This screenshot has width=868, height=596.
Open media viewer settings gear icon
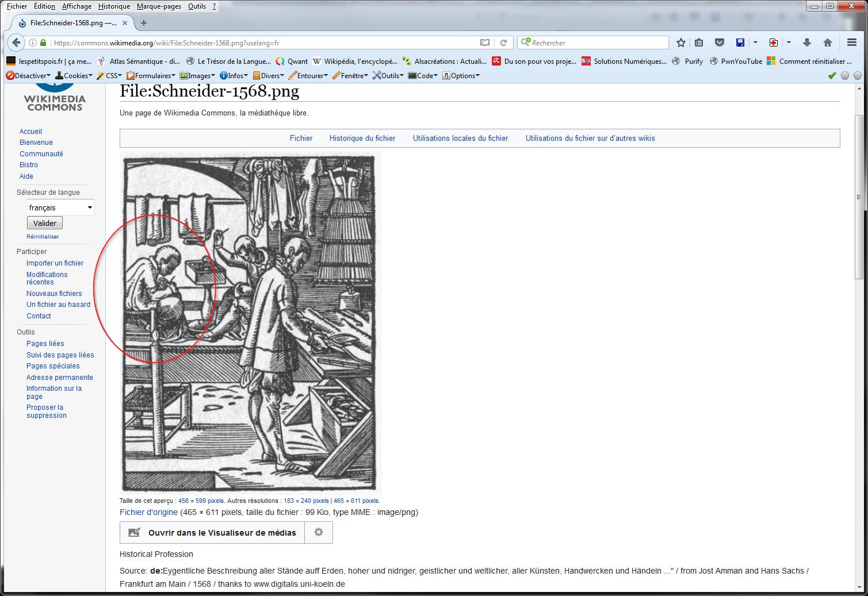(319, 532)
